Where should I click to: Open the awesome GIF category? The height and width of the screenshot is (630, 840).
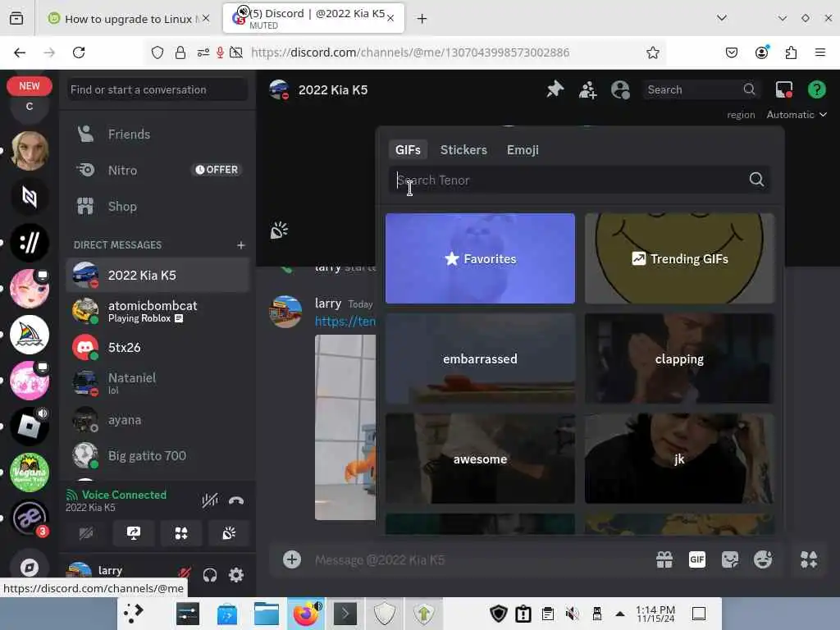(x=480, y=459)
